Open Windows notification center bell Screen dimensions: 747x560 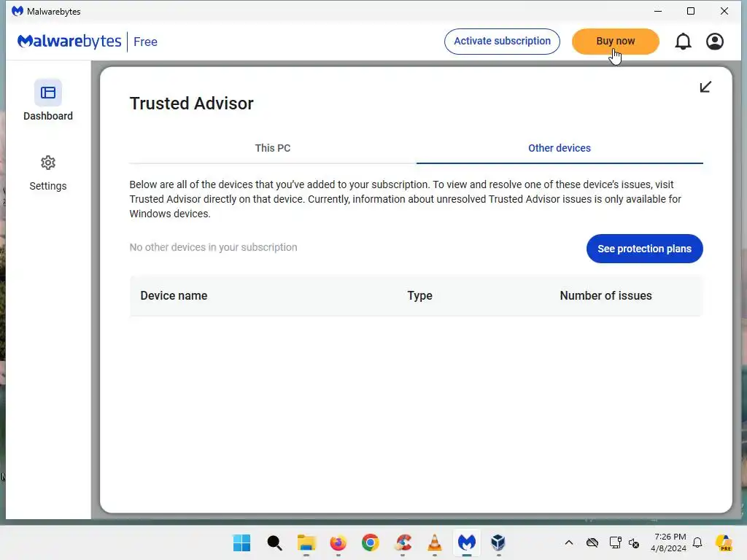(x=697, y=542)
